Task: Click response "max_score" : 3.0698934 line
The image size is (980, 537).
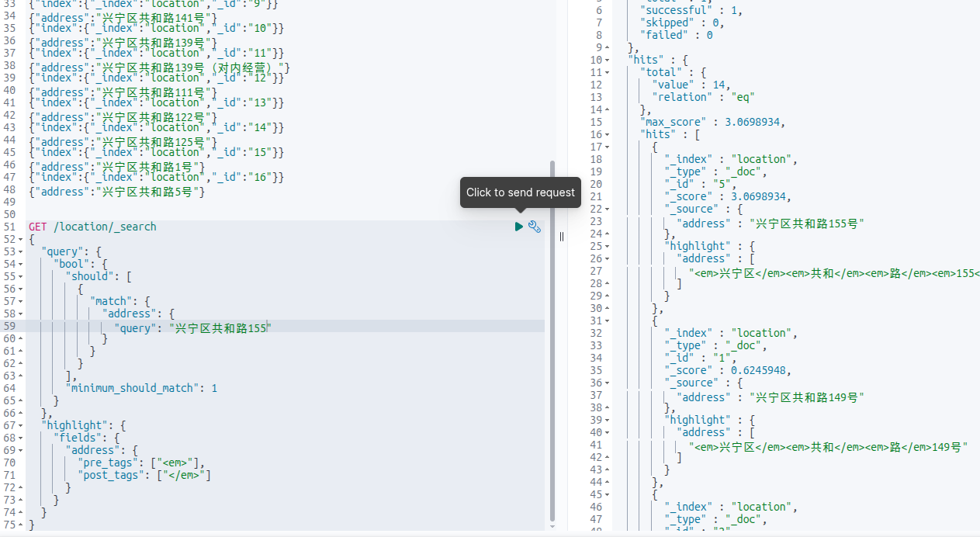Action: click(713, 122)
